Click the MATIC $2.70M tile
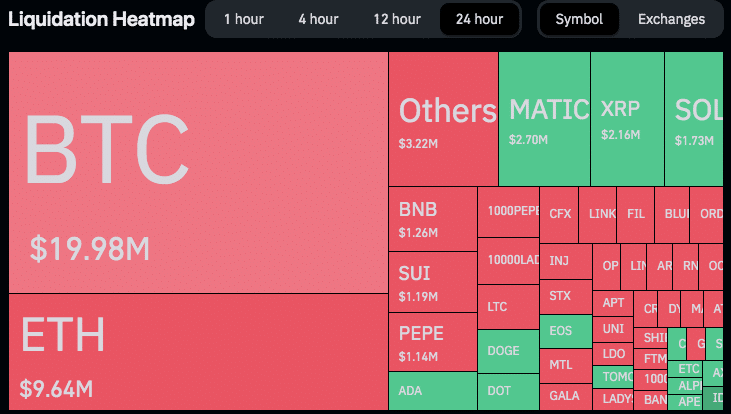Viewport: 731px width, 414px height. tap(544, 119)
